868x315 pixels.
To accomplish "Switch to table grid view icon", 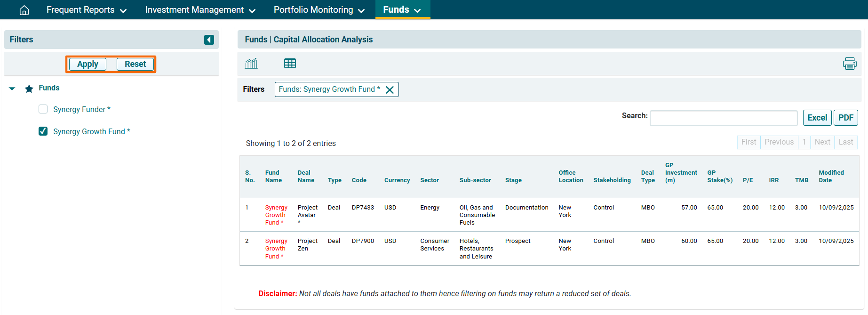I will click(x=290, y=64).
